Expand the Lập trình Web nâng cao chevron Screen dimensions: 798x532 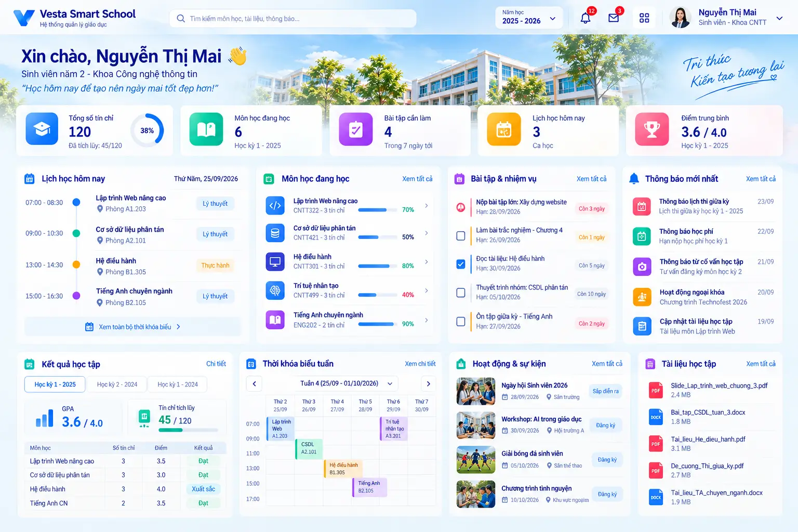pos(427,206)
